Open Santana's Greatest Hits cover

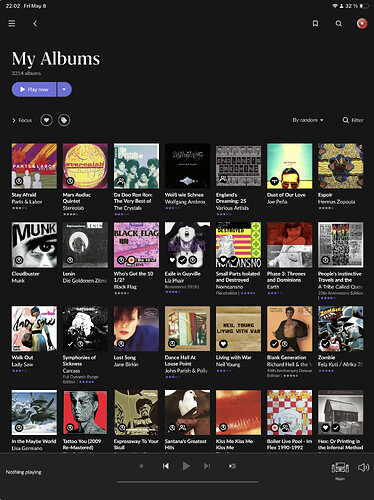point(187,412)
